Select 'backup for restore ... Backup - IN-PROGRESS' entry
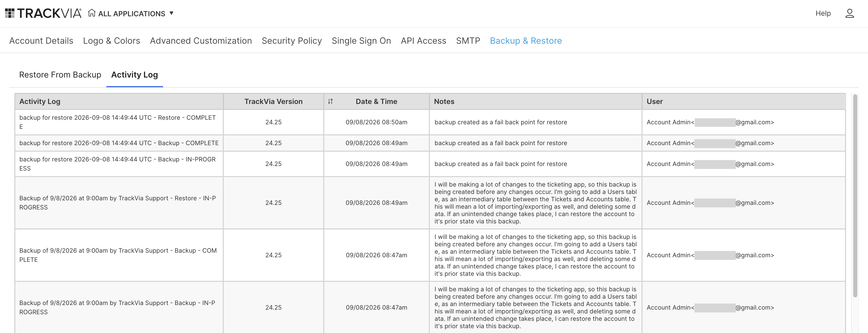This screenshot has width=868, height=333. [x=119, y=164]
